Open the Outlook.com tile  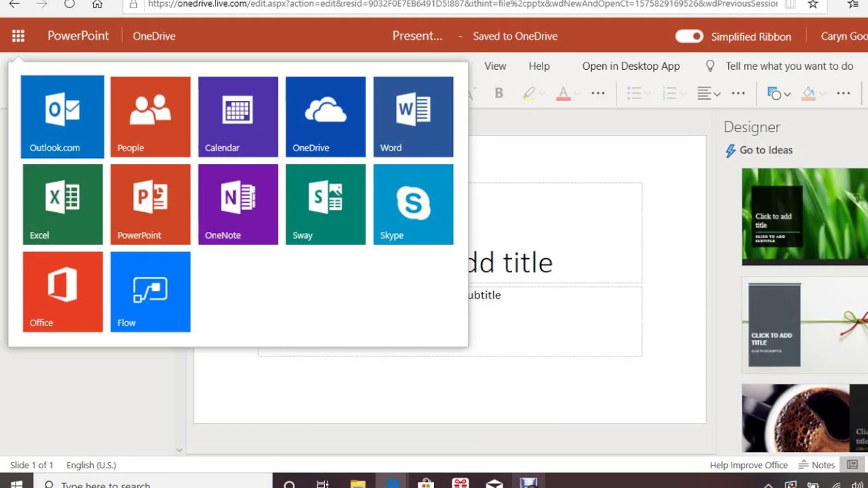tap(62, 117)
